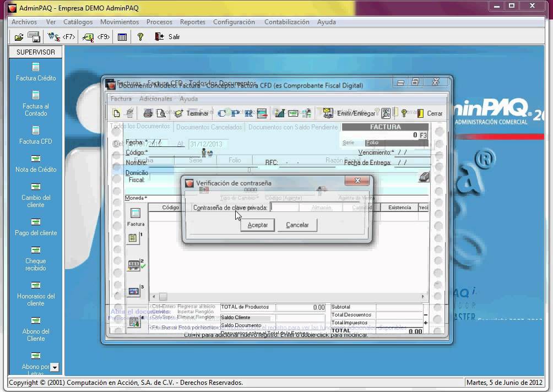Image resolution: width=553 pixels, height=392 pixels.
Task: Click the numbered 3 credit card side icon
Action: [135, 291]
